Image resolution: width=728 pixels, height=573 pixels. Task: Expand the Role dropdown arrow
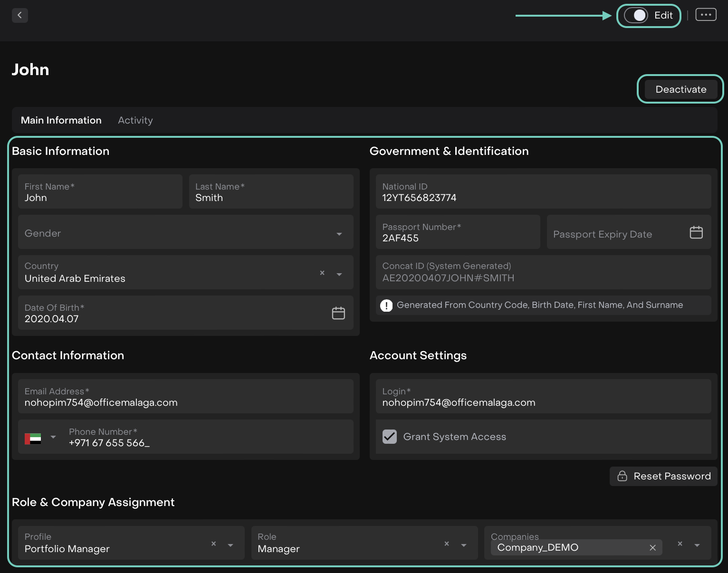pos(464,545)
